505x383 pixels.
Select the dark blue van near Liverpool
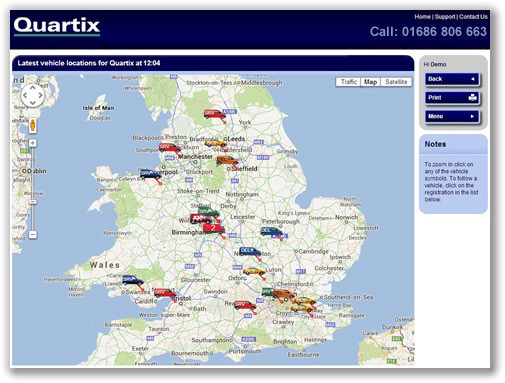(151, 174)
